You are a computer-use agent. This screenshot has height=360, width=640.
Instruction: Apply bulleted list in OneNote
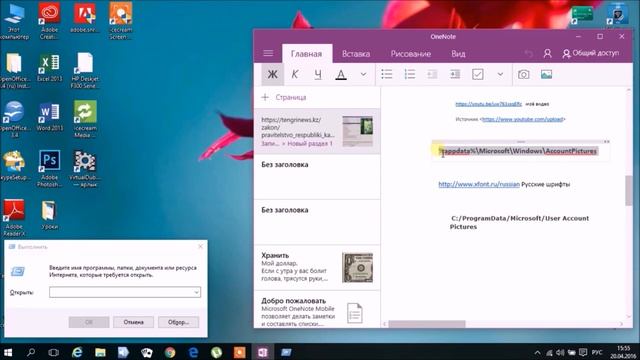[387, 74]
